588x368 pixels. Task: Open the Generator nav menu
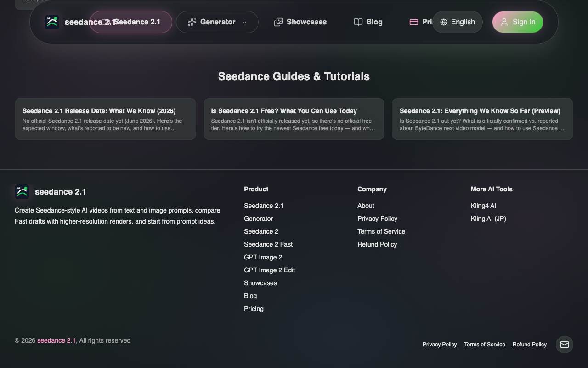(x=217, y=22)
